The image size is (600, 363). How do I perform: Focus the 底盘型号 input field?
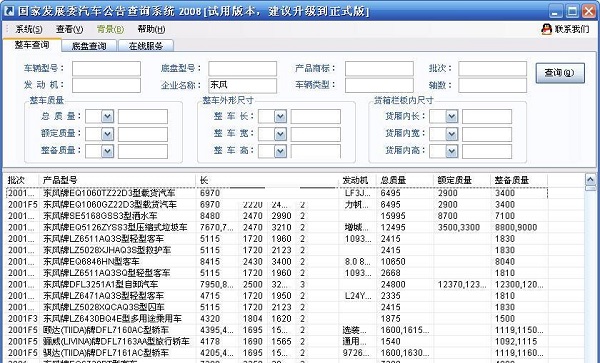(243, 68)
